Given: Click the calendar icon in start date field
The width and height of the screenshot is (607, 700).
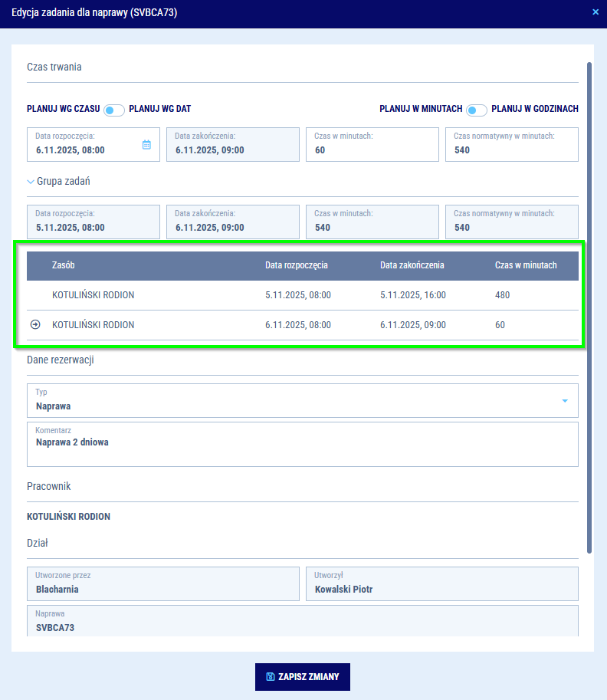Looking at the screenshot, I should point(146,144).
